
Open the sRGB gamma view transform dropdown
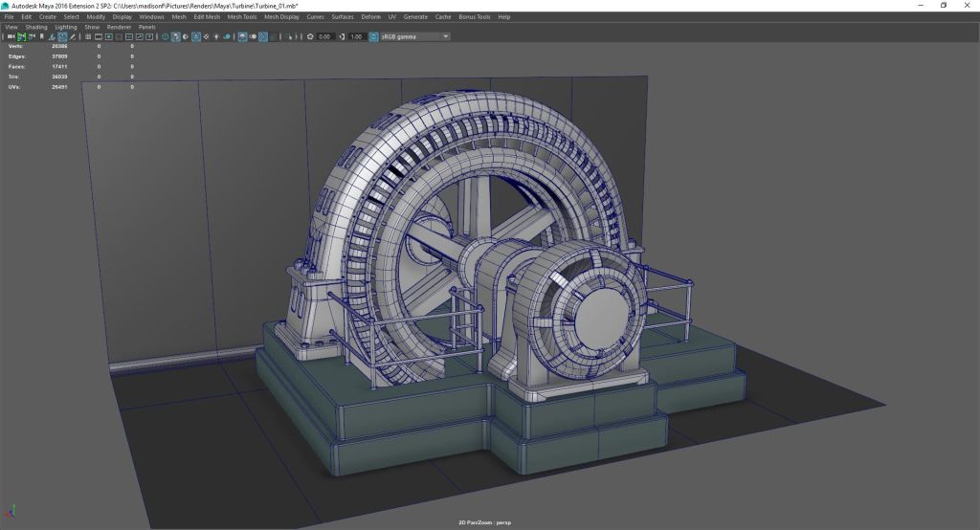click(412, 36)
